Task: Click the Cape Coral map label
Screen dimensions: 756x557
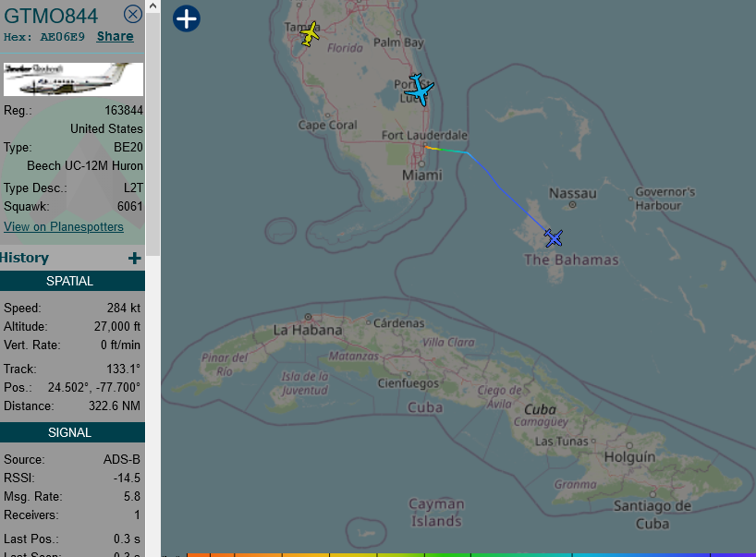Action: pos(328,126)
